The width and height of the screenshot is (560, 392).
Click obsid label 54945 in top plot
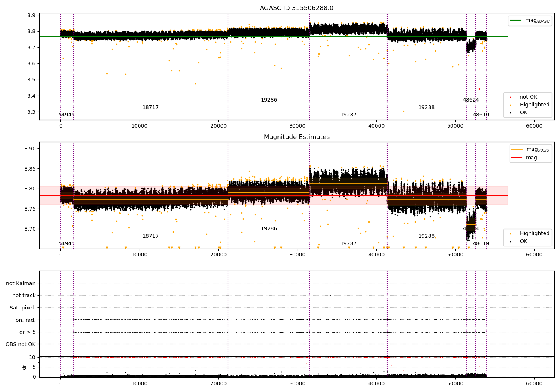point(66,115)
